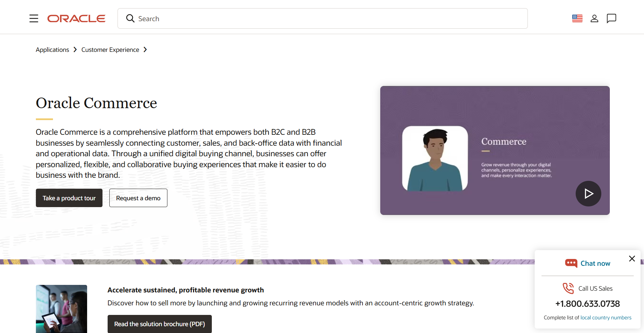
Task: Go to Customer Experience breadcrumb
Action: tap(110, 50)
